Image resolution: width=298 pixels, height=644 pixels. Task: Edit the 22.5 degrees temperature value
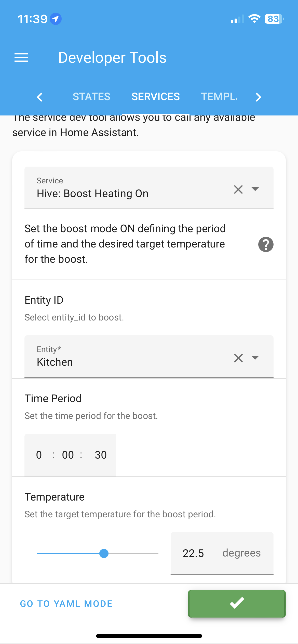click(194, 553)
